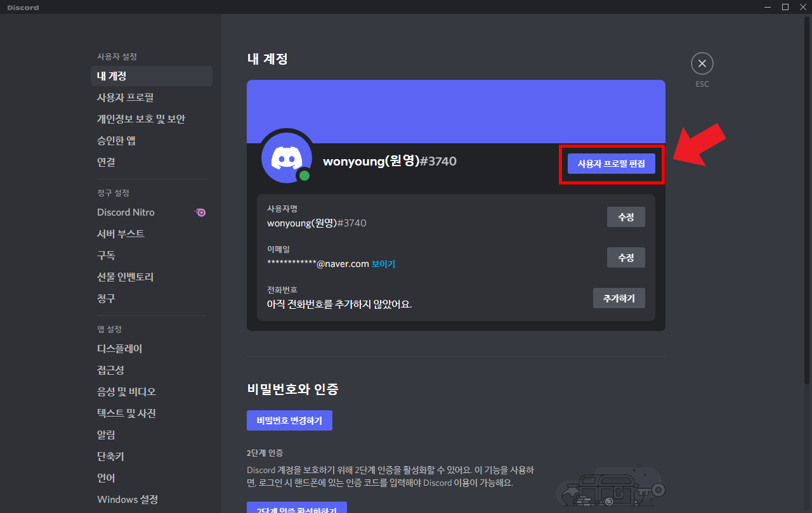The width and height of the screenshot is (812, 513).
Task: Open the 알림 settings page
Action: coord(152,435)
